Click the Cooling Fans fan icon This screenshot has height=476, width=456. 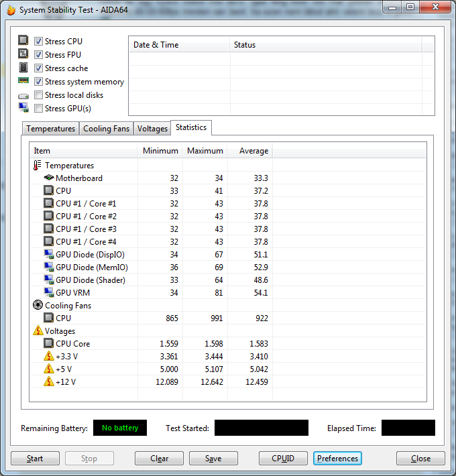tap(38, 305)
